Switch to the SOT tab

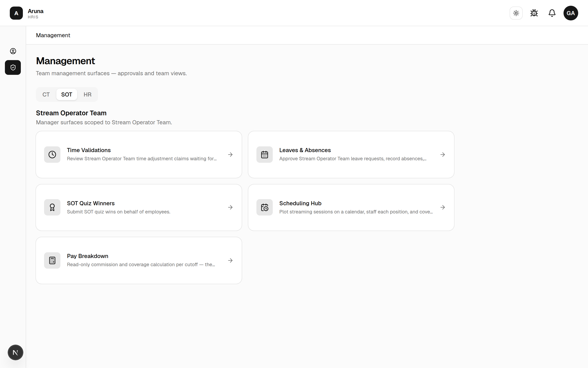(x=67, y=94)
